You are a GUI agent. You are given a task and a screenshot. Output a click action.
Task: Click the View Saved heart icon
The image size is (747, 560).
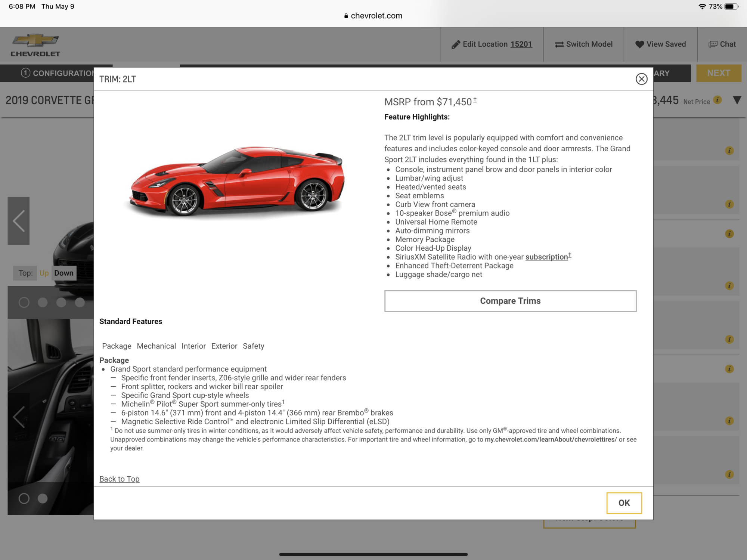[640, 44]
